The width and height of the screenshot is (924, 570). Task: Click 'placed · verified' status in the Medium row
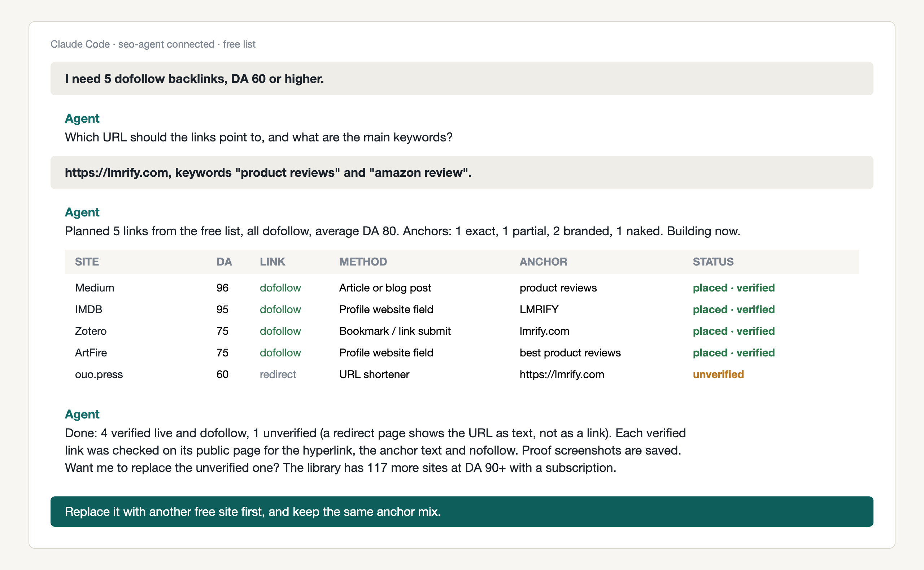point(733,288)
